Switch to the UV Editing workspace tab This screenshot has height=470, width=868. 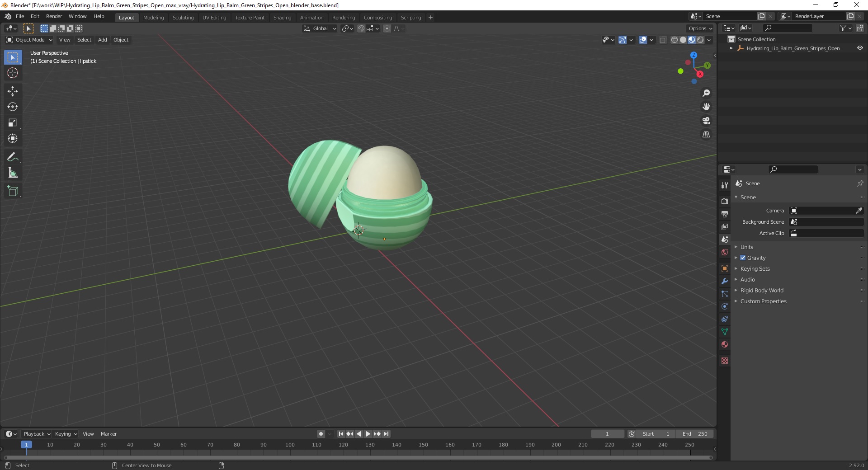coord(214,17)
